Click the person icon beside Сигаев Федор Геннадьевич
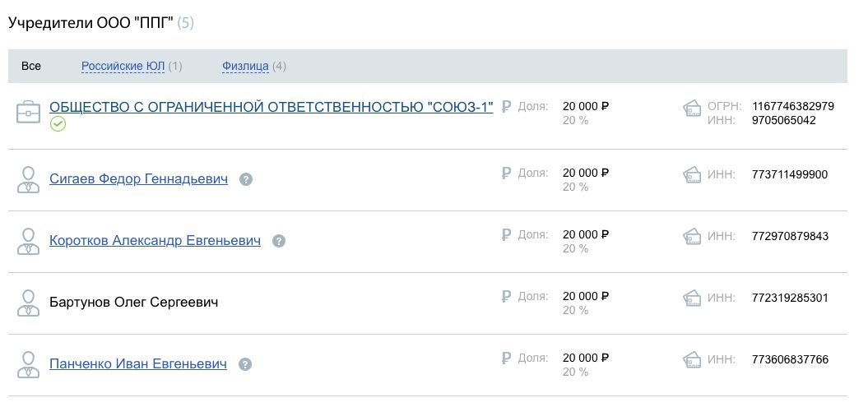 [29, 179]
